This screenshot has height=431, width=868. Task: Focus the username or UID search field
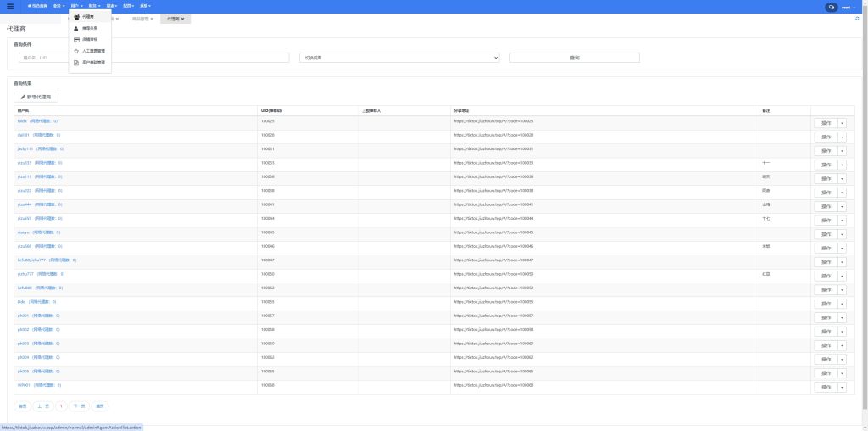point(154,58)
